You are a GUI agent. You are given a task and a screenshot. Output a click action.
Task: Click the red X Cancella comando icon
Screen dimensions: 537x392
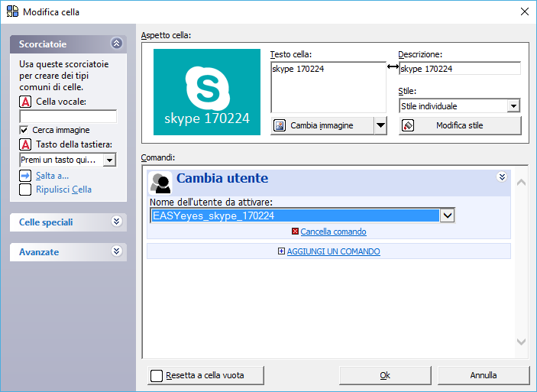(x=295, y=232)
